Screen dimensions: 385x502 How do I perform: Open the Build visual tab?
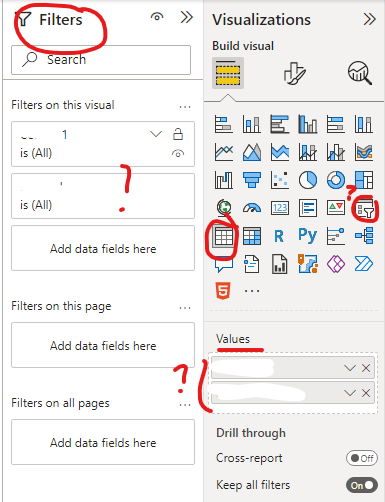click(x=228, y=73)
